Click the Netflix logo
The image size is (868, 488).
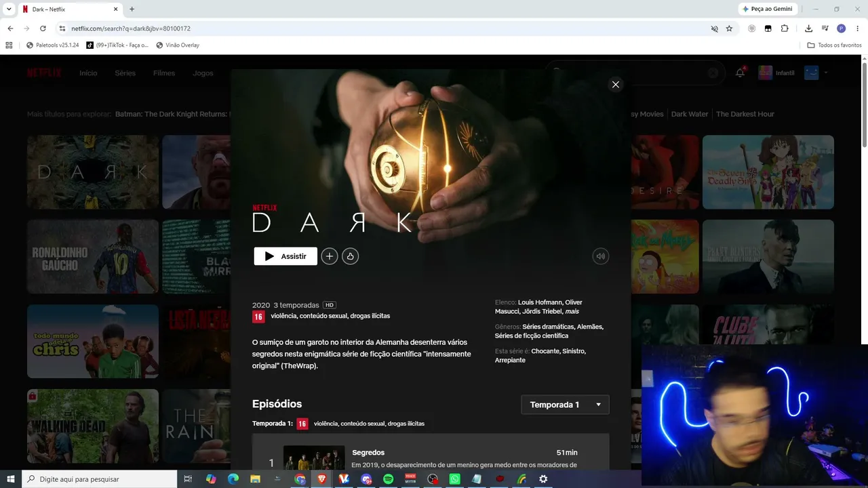tap(44, 73)
